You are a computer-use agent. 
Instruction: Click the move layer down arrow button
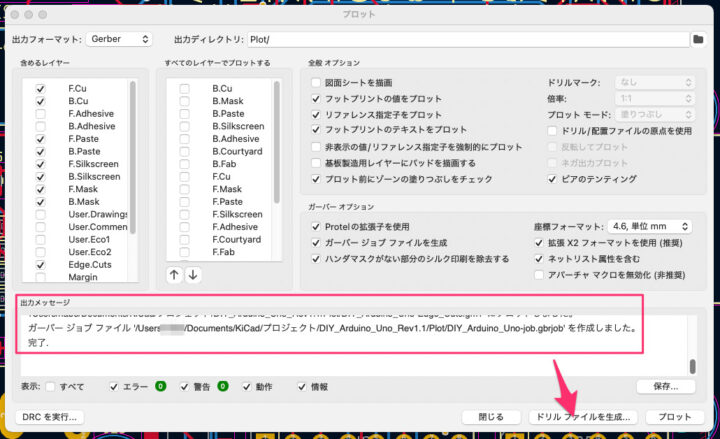pos(193,274)
